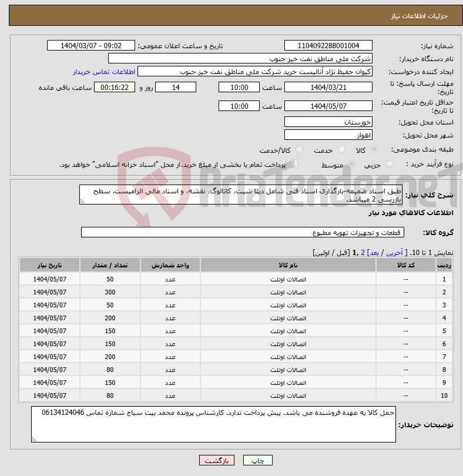This screenshot has height=476, width=463.
Task: Click response deadline date 1404/03/21 field
Action: coord(328,88)
